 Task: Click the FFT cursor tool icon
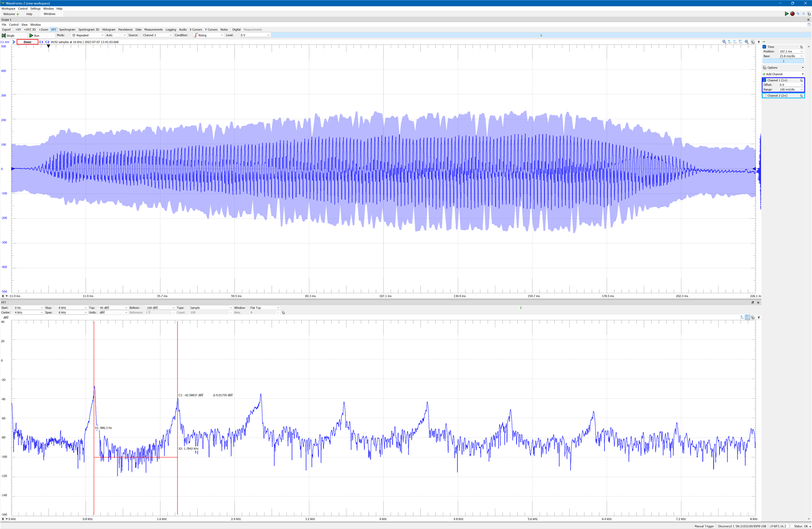tap(742, 317)
